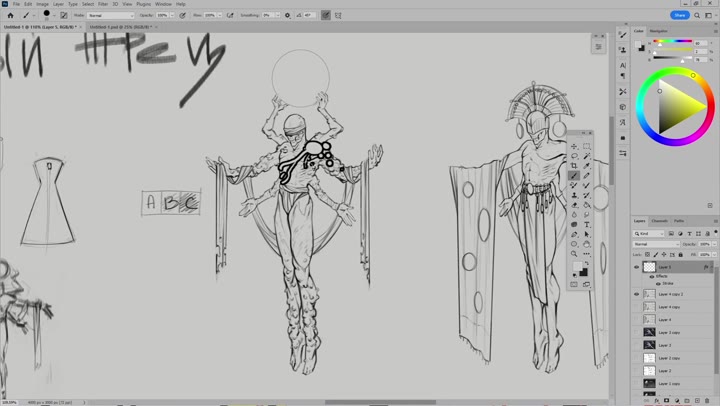Toggle pressure for size button in options bar
This screenshot has width=720, height=406.
click(326, 15)
